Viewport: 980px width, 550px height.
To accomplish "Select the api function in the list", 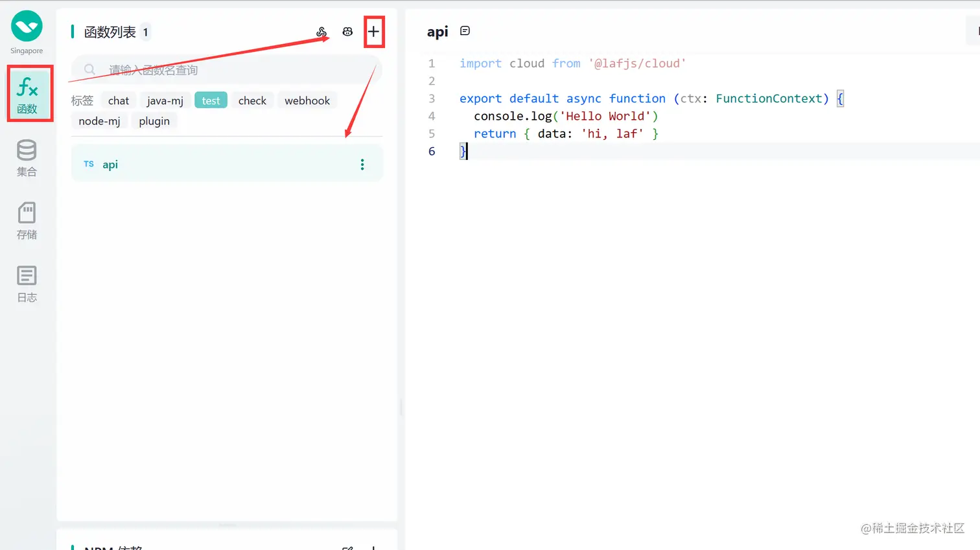I will [227, 164].
